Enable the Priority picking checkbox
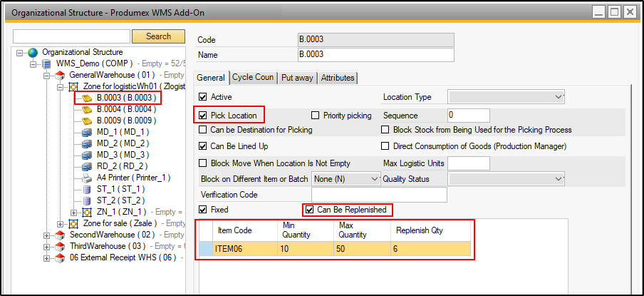This screenshot has width=644, height=296. [316, 115]
